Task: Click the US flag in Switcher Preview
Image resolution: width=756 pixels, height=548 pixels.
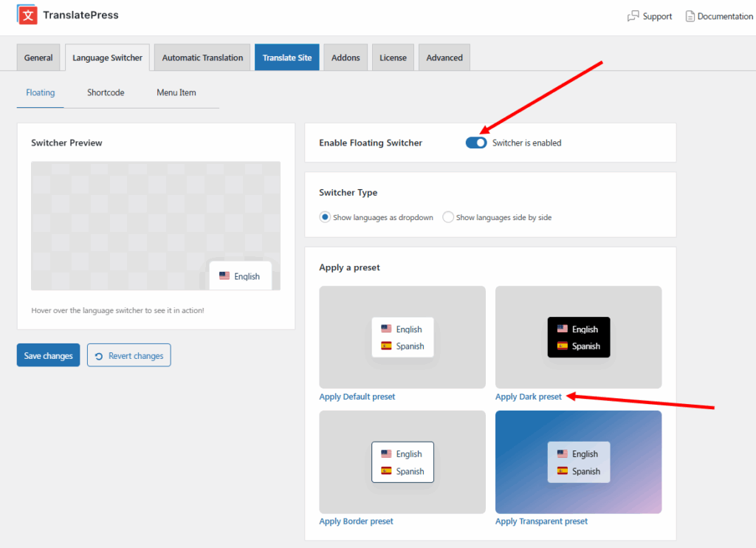Action: [224, 276]
